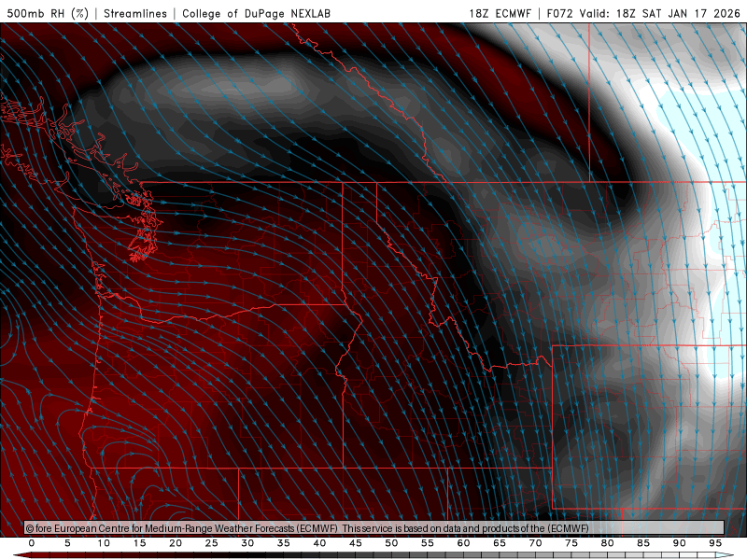
Task: Click the colorbar label '70'
Action: coord(535,543)
